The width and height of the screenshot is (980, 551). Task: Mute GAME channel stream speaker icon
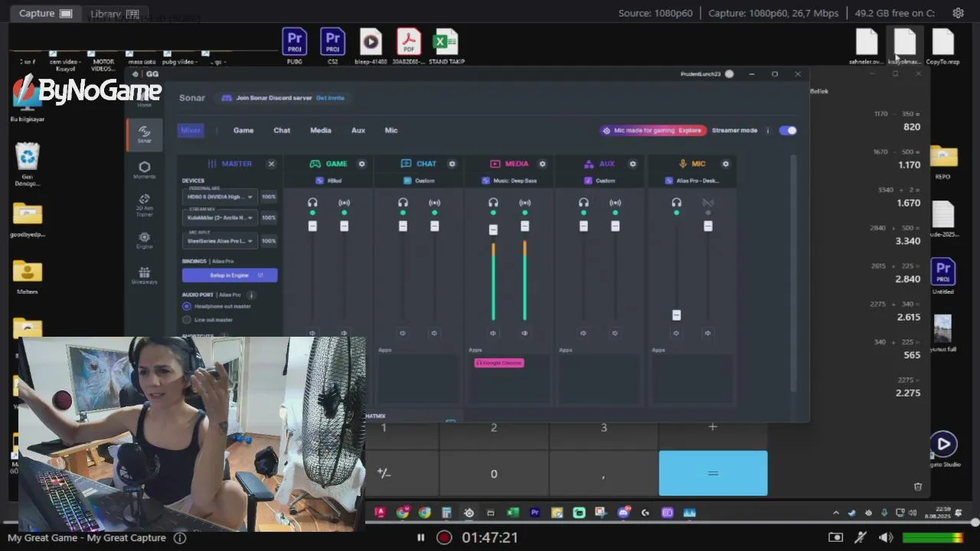coord(344,333)
